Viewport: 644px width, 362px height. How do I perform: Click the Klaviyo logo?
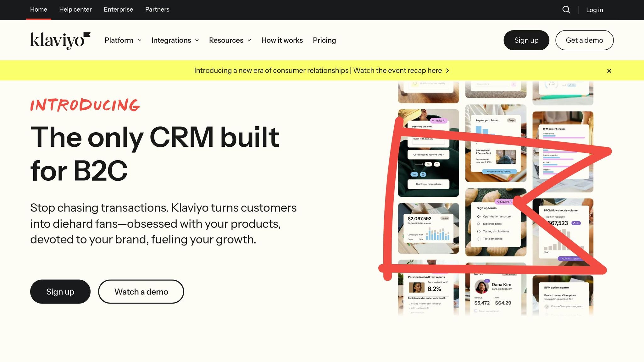(x=60, y=41)
